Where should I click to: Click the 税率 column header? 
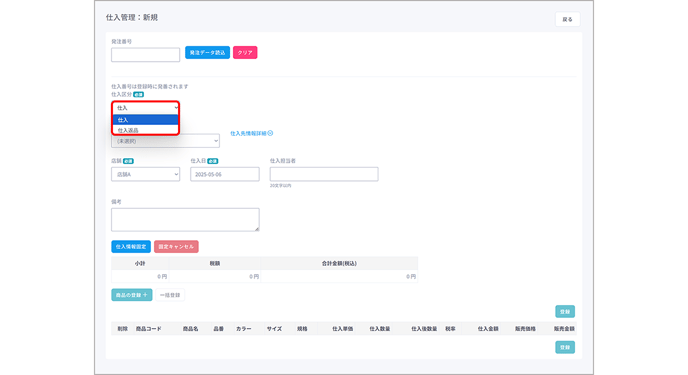coord(450,329)
